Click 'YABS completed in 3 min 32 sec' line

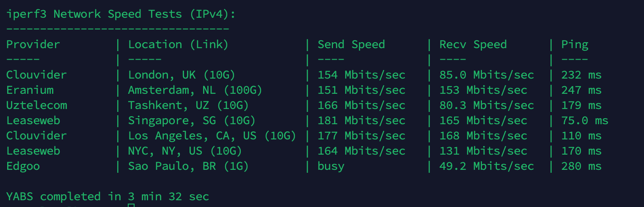(107, 196)
